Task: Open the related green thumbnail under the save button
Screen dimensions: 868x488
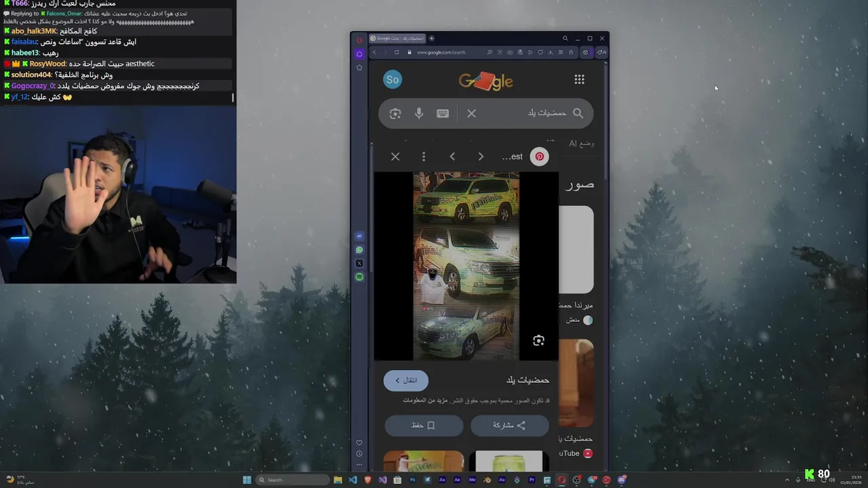Action: tap(424, 461)
